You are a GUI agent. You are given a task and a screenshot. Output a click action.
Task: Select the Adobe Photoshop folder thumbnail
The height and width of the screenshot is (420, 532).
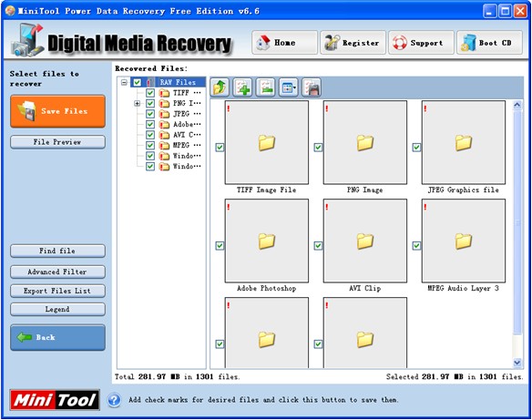click(x=267, y=241)
